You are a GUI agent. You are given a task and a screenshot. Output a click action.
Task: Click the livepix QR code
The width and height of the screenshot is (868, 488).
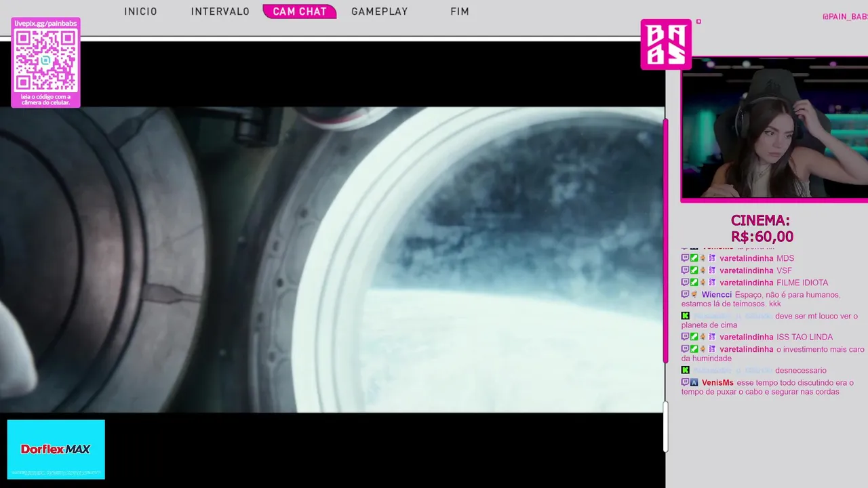[45, 60]
